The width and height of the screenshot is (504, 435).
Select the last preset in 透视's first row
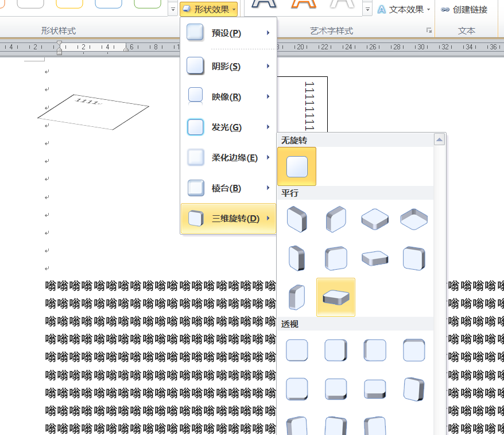pyautogui.click(x=413, y=350)
